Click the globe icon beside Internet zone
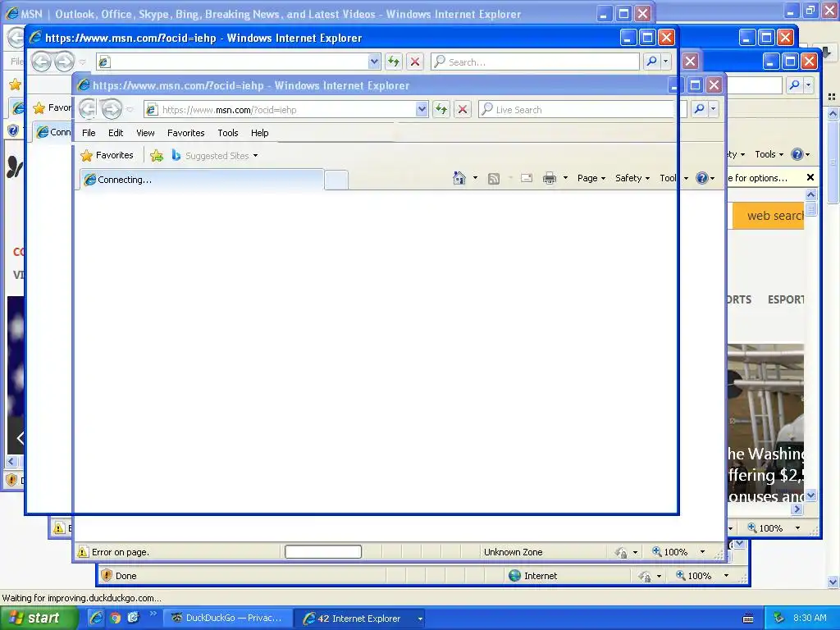This screenshot has height=630, width=840. tap(514, 575)
